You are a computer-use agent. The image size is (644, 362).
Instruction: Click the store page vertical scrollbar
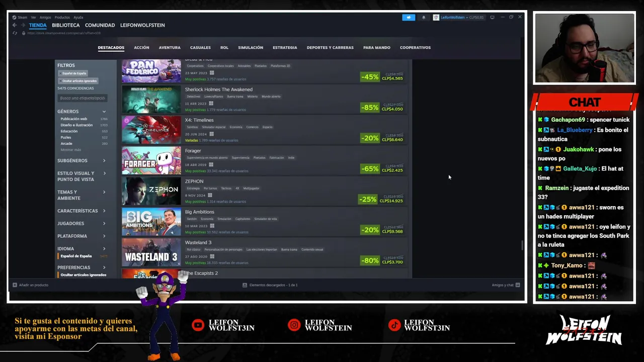pos(522,245)
